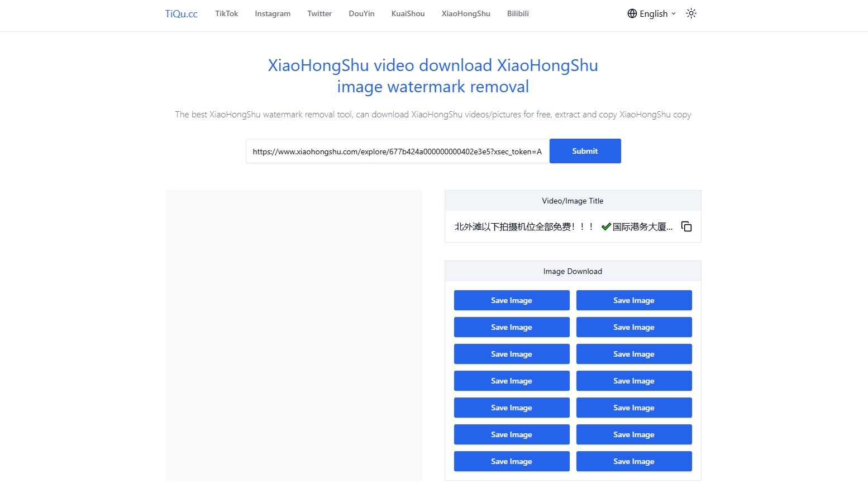868x492 pixels.
Task: Go to the Instagram navigation item
Action: [x=273, y=13]
